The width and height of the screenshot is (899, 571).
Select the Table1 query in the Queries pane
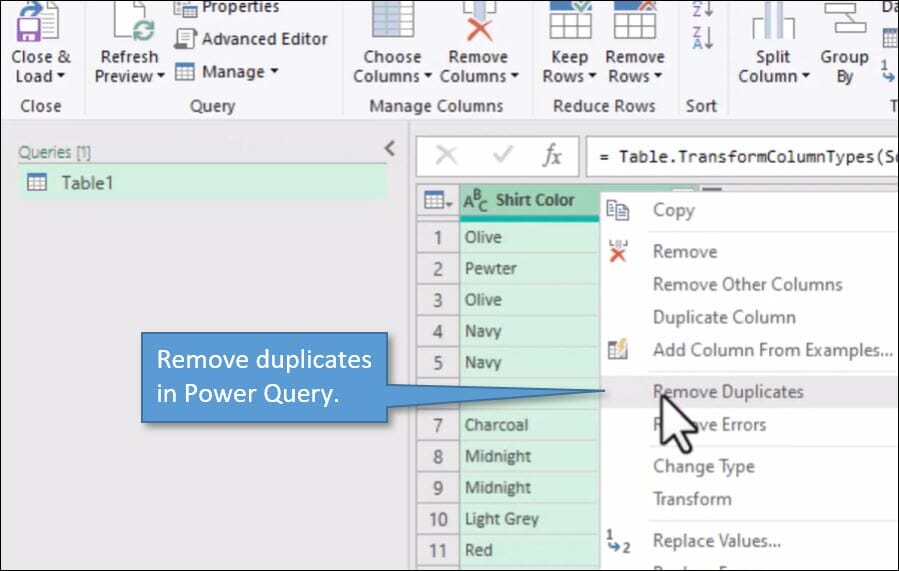pyautogui.click(x=87, y=183)
